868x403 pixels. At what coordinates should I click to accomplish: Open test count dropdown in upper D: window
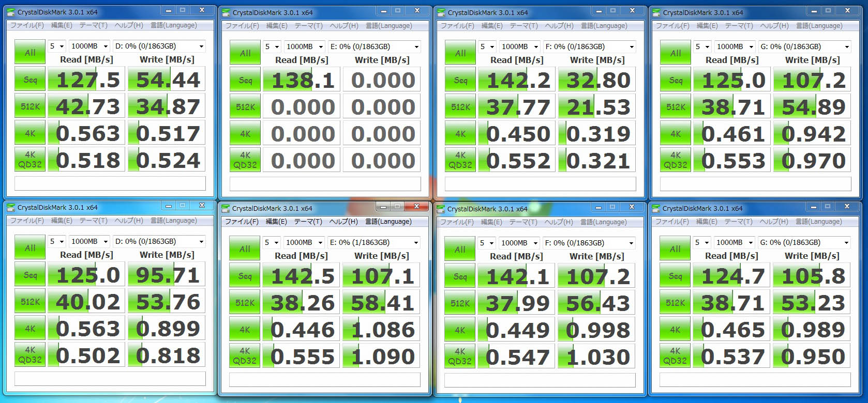(57, 46)
